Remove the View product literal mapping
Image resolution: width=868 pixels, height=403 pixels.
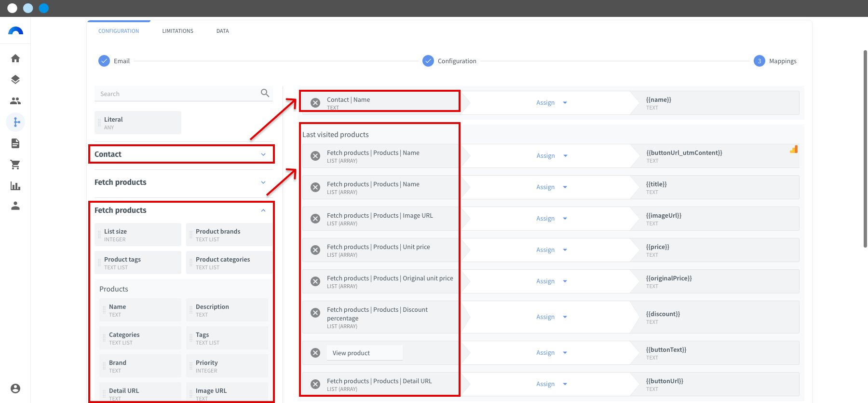click(x=315, y=353)
